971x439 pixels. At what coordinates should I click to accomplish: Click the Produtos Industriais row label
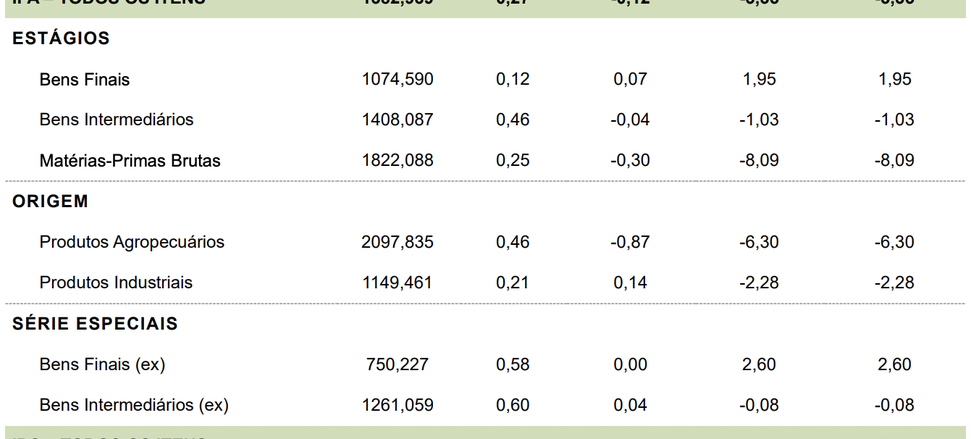tap(116, 283)
